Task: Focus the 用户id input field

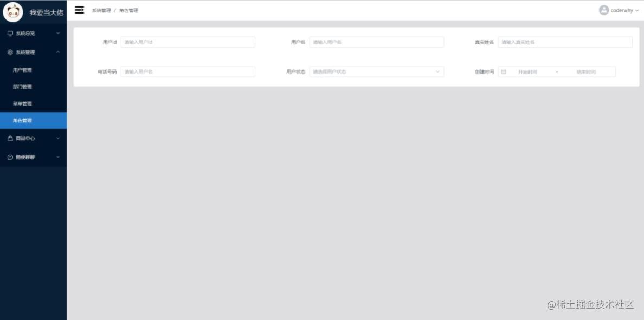Action: click(188, 42)
